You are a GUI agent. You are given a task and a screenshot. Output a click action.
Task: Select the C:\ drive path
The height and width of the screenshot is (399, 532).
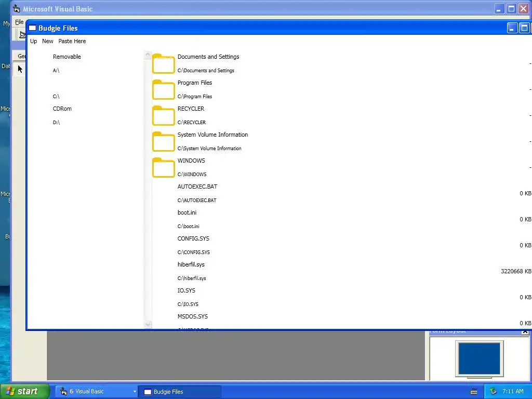click(56, 96)
